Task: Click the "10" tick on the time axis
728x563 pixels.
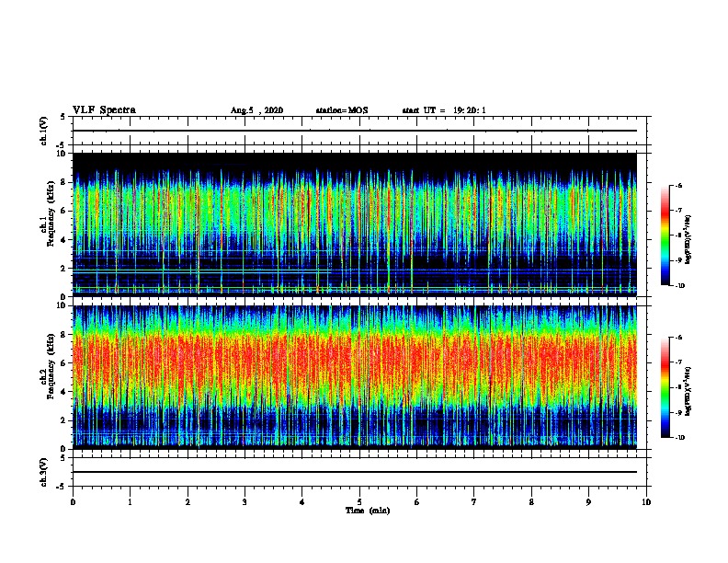Action: [x=646, y=502]
